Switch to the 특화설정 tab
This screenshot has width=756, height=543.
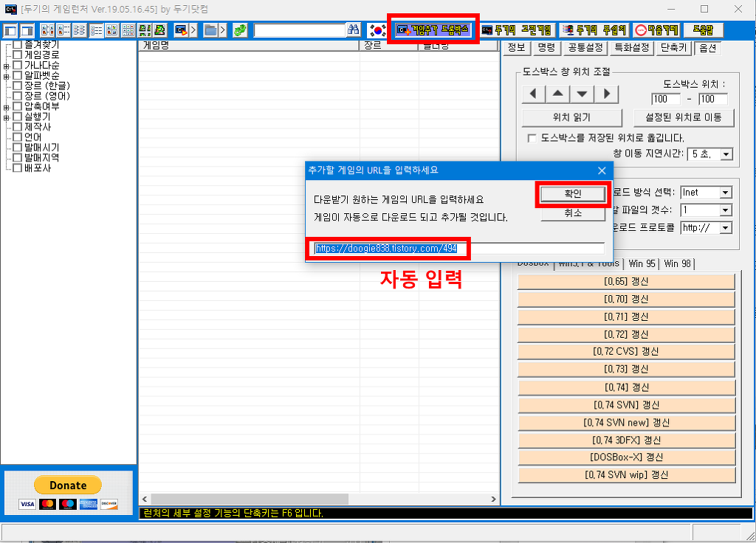pos(632,48)
